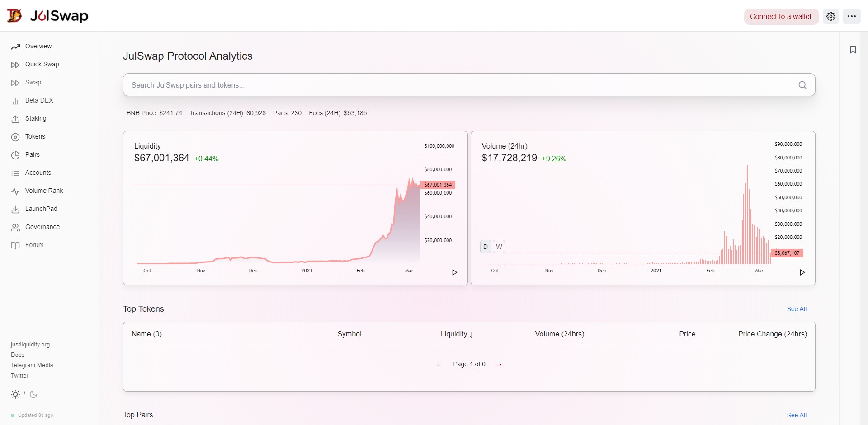Go to next Top Tokens page
Image resolution: width=868 pixels, height=425 pixels.
click(498, 365)
